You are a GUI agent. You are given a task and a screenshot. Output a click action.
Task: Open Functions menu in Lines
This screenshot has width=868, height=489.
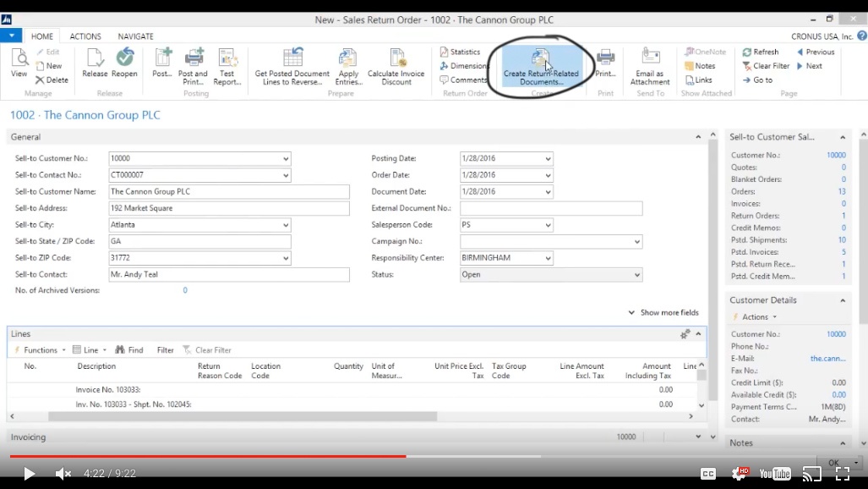point(40,350)
